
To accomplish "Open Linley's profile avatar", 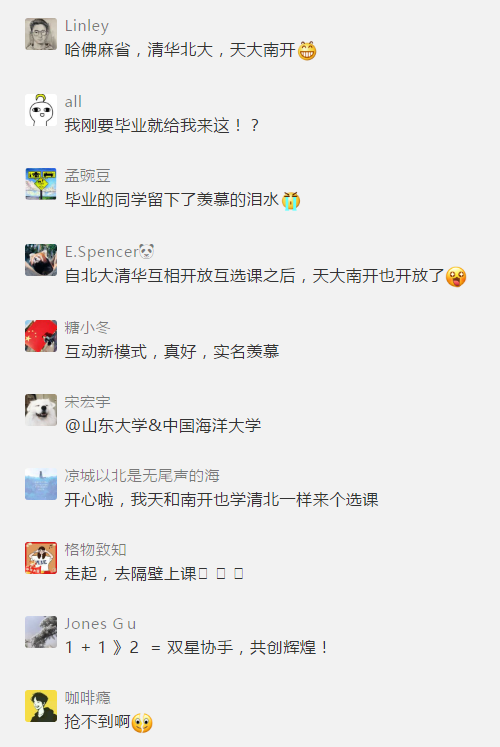I will point(41,34).
